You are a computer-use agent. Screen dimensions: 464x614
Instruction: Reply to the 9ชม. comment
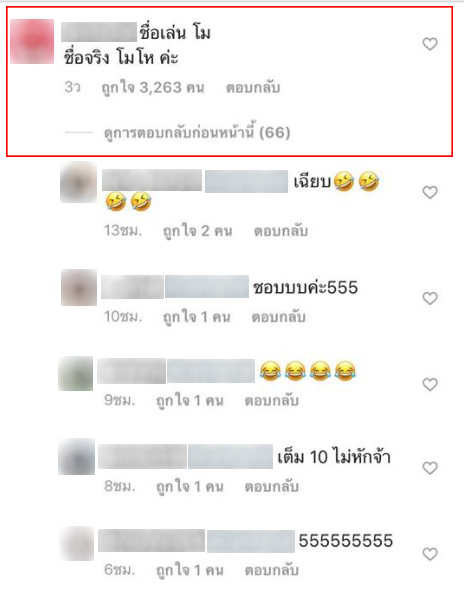[x=271, y=401]
